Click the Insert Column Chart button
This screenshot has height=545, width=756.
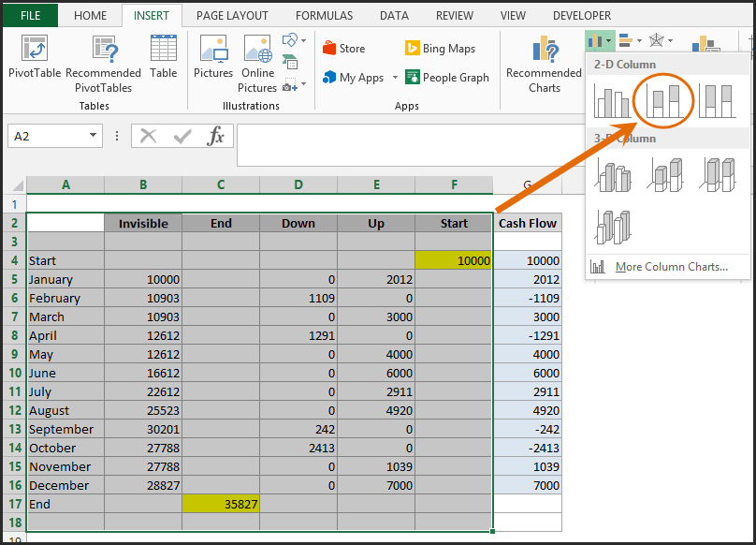[594, 40]
